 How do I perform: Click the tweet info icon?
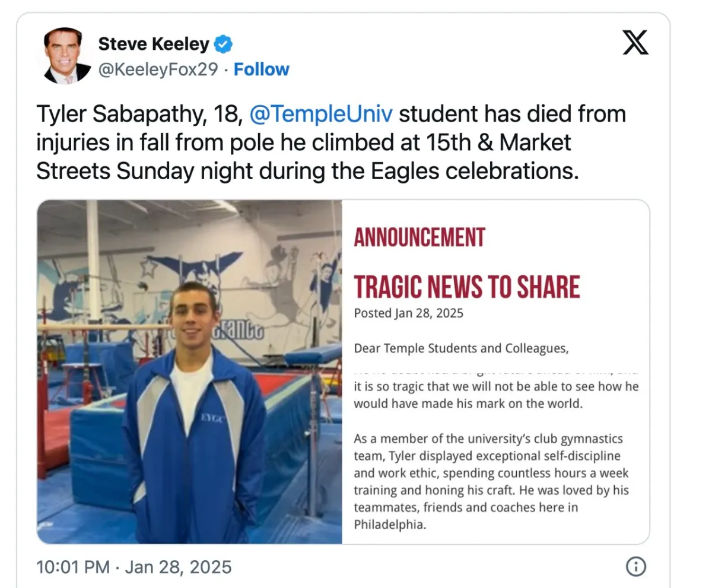(635, 567)
